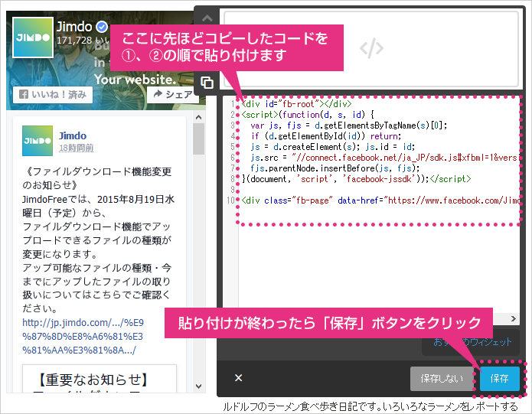Click the gray 保存しない button

[442, 378]
